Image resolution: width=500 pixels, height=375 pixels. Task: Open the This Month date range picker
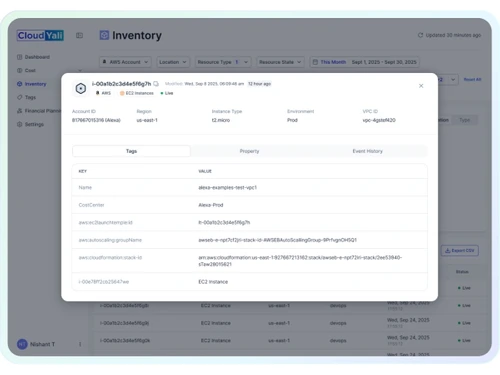pos(365,62)
